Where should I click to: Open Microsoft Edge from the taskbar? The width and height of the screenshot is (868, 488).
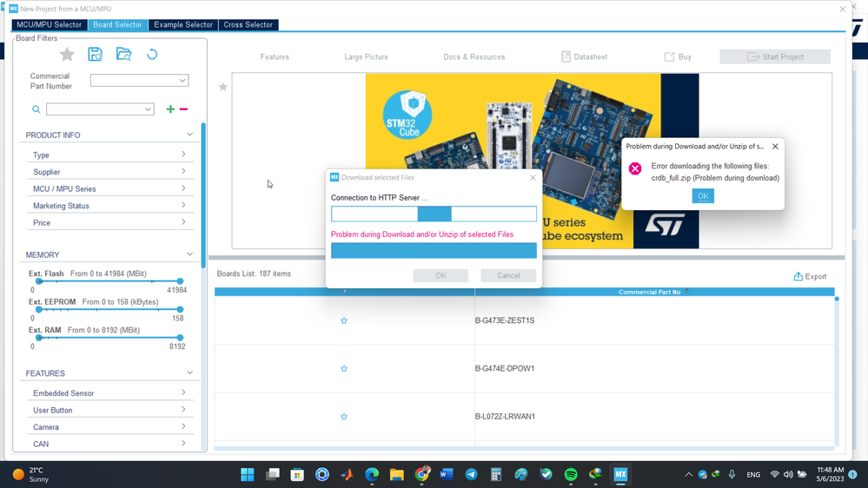372,474
